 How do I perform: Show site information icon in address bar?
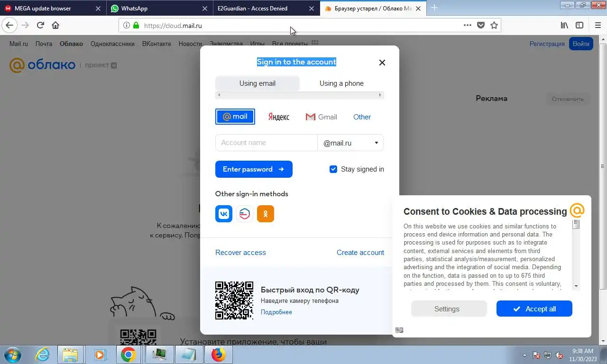point(126,26)
